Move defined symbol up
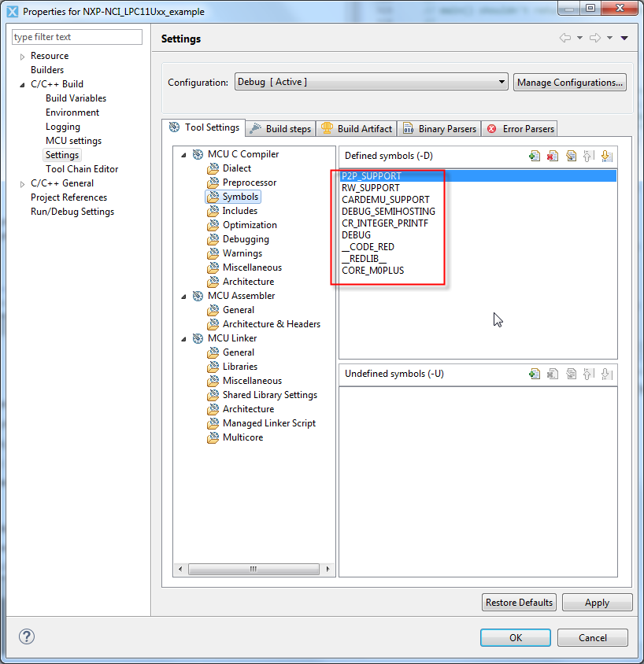This screenshot has width=644, height=664. point(589,156)
